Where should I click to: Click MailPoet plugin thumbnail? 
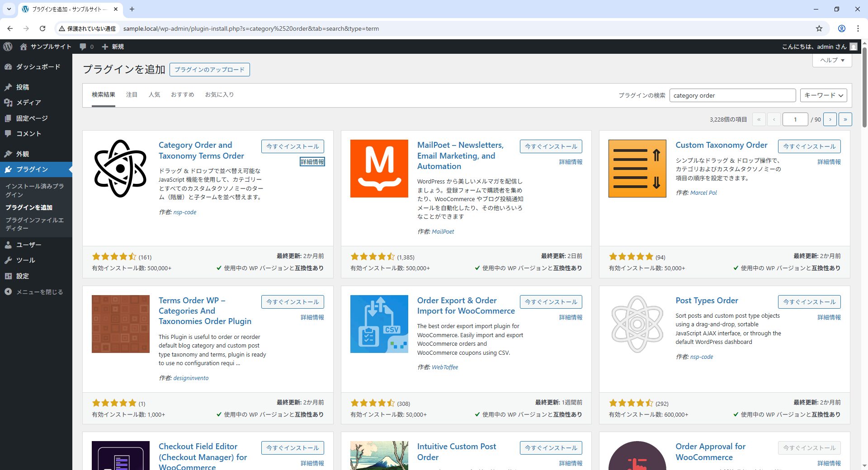379,169
